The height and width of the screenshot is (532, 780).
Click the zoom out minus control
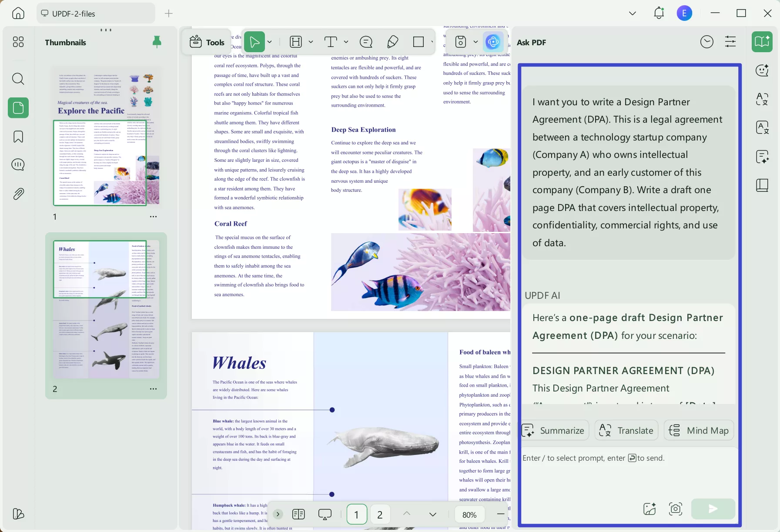pyautogui.click(x=501, y=514)
